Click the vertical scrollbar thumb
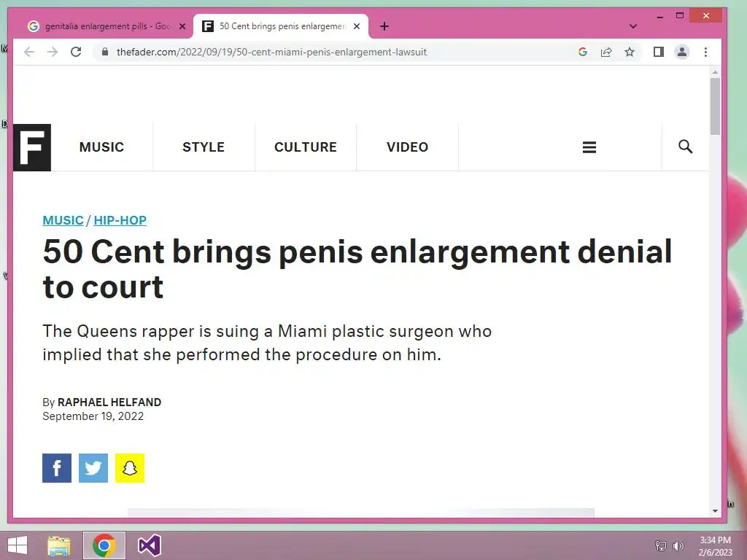This screenshot has width=747, height=560. pos(715,106)
